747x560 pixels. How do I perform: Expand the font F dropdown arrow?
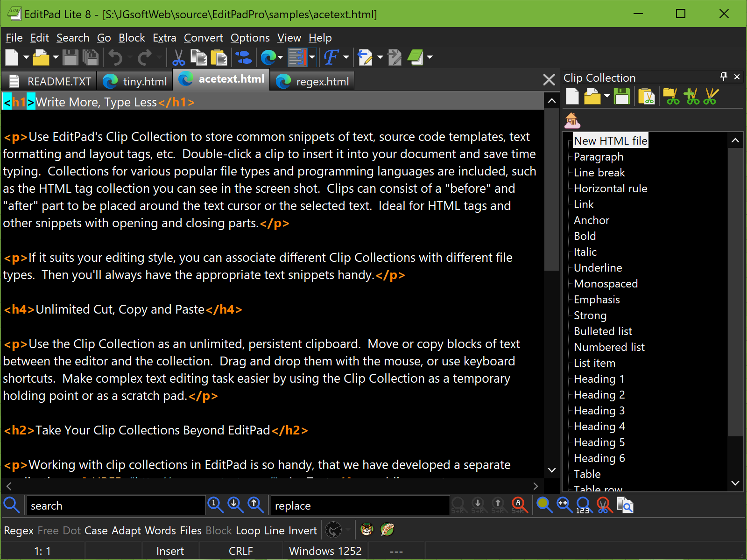click(x=346, y=57)
